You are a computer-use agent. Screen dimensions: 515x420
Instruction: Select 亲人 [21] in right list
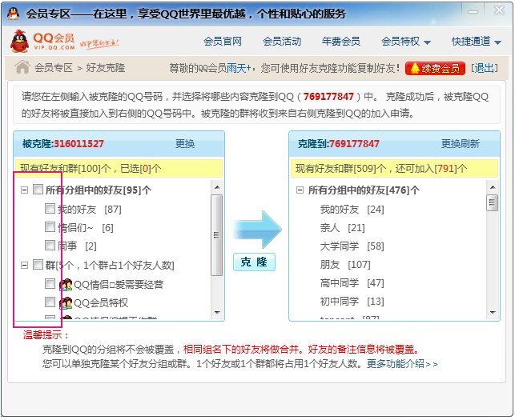click(x=343, y=228)
